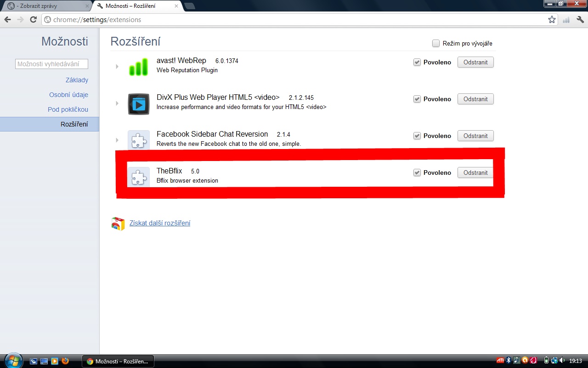Open Pod pokličkou settings section
Screen dimensions: 588x368
(x=68, y=109)
